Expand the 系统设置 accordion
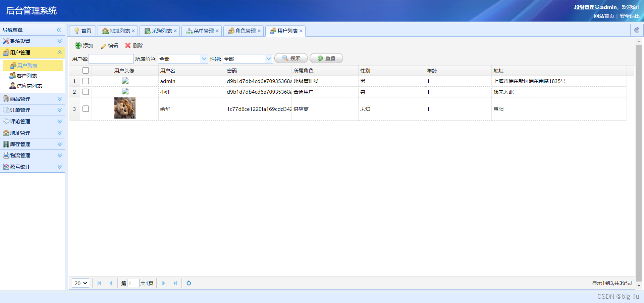This screenshot has height=303, width=644. point(33,41)
